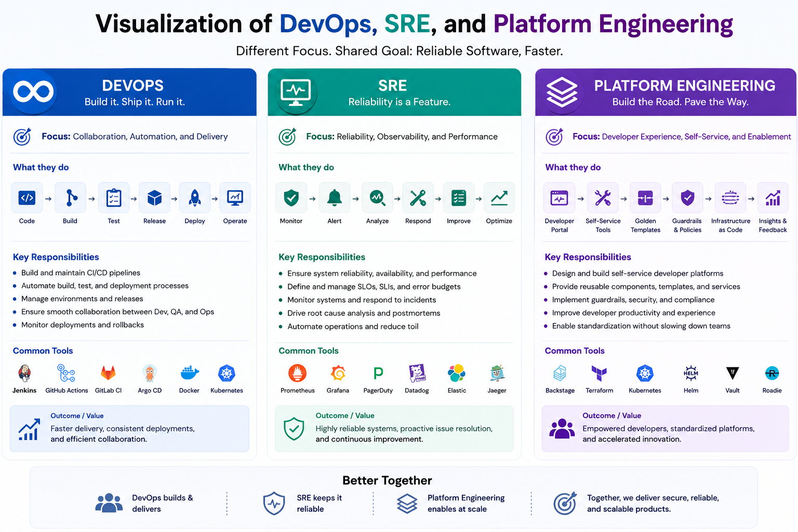The height and width of the screenshot is (532, 798).
Task: Click the Docker whale logo
Action: [x=190, y=373]
